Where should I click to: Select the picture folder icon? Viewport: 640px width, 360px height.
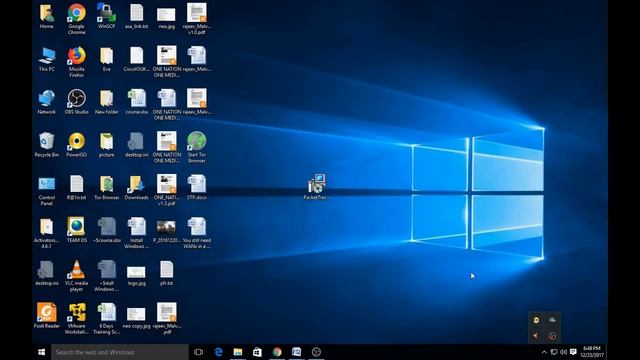pyautogui.click(x=107, y=144)
